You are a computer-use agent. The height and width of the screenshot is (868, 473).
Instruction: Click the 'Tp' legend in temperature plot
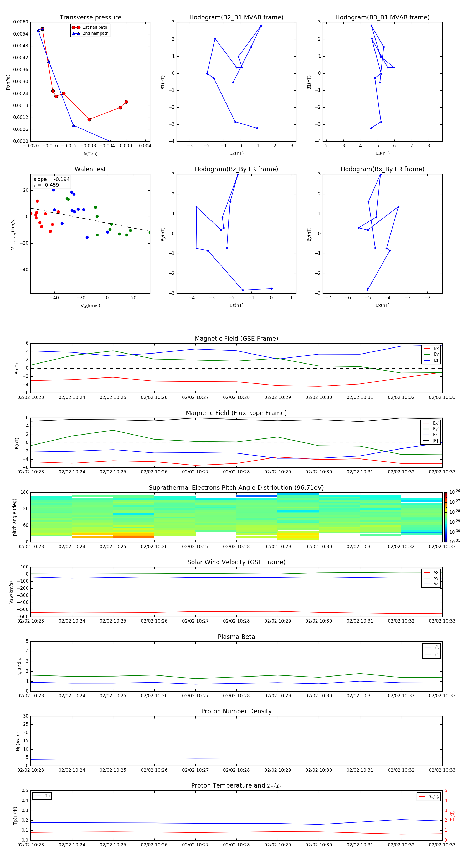click(x=42, y=796)
